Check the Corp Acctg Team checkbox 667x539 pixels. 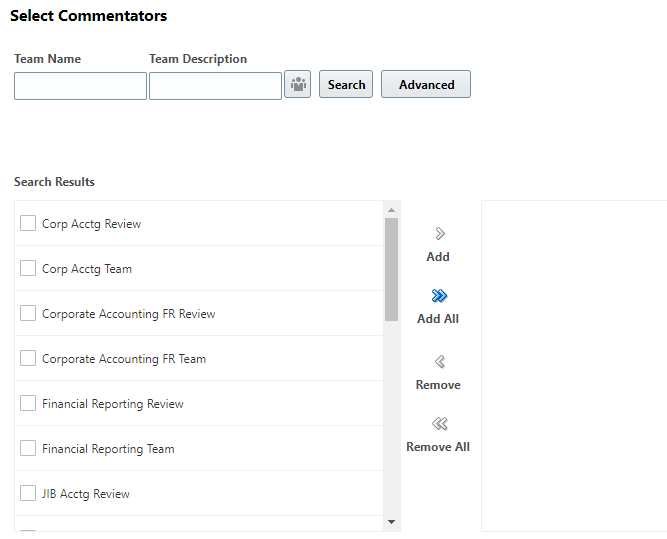click(28, 268)
